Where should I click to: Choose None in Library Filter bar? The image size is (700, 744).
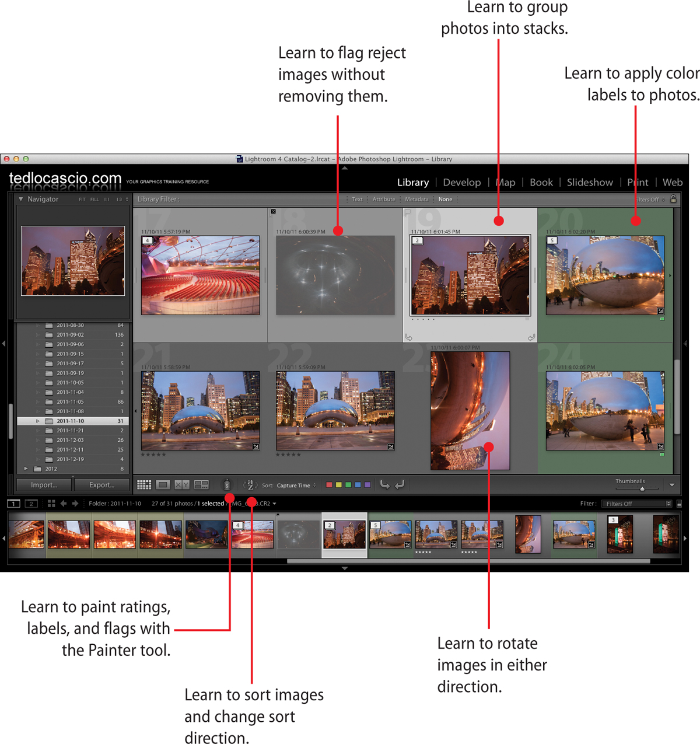click(x=445, y=200)
